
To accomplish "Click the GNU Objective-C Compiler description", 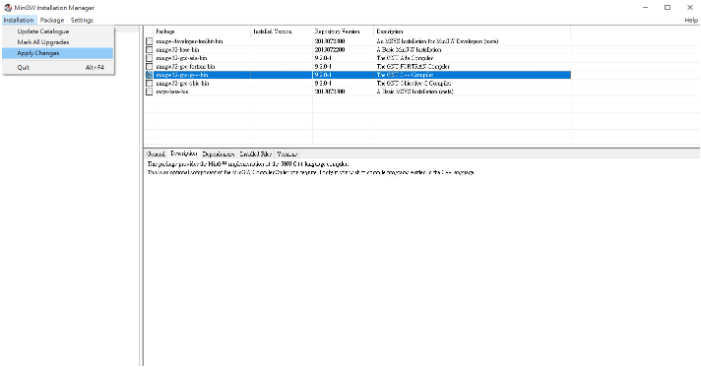I will (x=414, y=84).
